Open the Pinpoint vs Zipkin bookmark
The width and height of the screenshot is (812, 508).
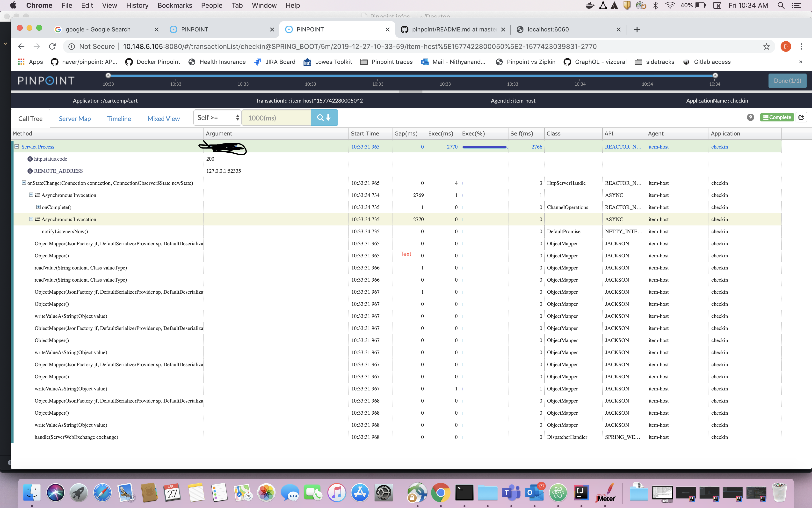click(x=526, y=62)
